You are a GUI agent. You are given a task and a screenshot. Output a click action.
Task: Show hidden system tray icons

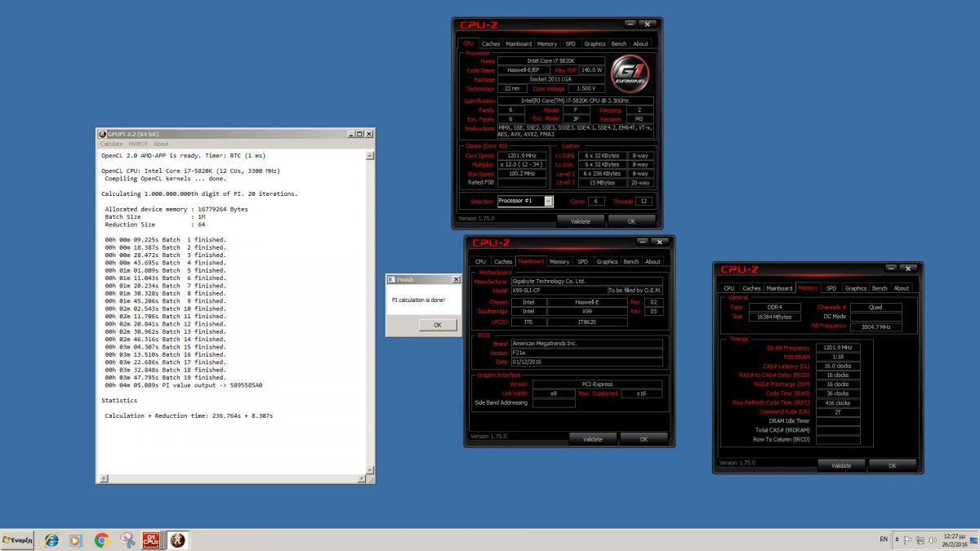[x=897, y=540]
